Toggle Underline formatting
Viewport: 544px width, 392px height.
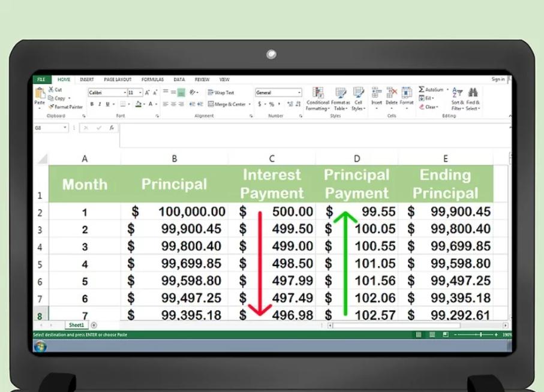107,104
